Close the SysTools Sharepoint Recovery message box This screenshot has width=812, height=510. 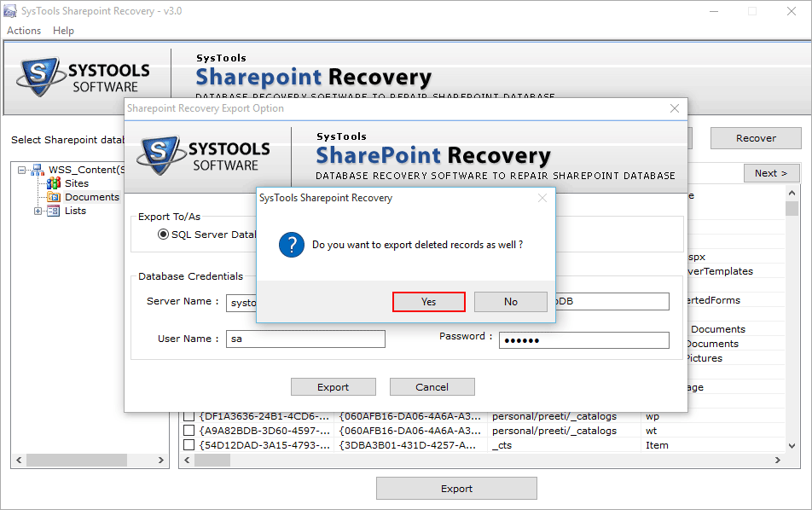[542, 198]
